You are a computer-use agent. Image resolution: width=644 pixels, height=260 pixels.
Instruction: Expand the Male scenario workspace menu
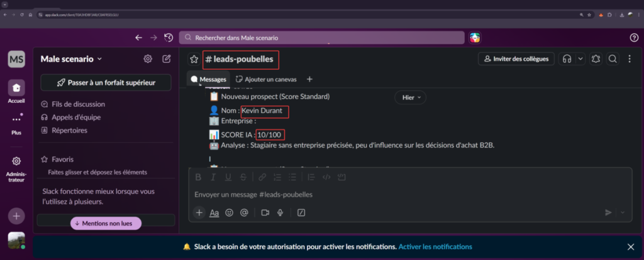(71, 59)
